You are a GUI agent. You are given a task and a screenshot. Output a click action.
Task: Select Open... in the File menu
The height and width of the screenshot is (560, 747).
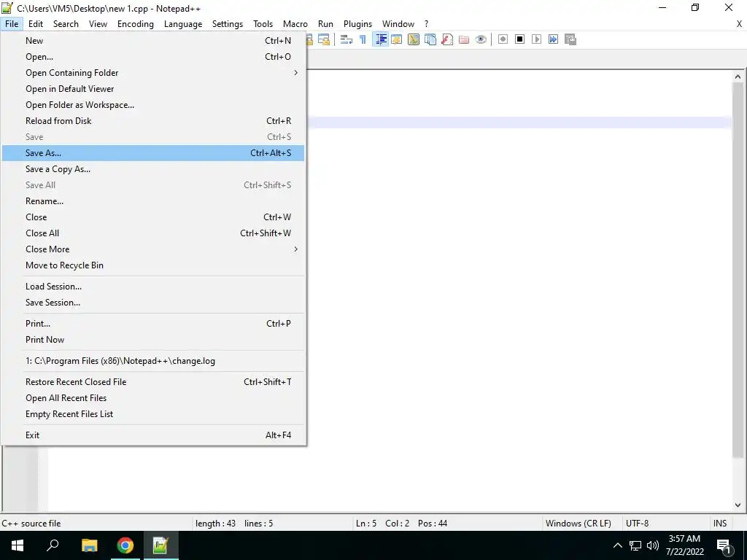click(x=153, y=57)
